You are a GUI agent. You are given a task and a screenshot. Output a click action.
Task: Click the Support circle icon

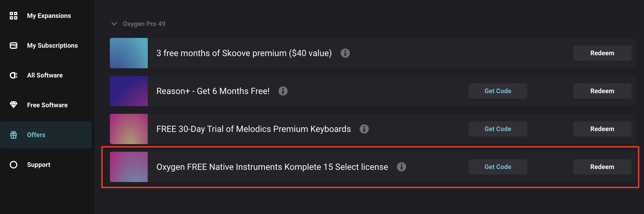14,165
